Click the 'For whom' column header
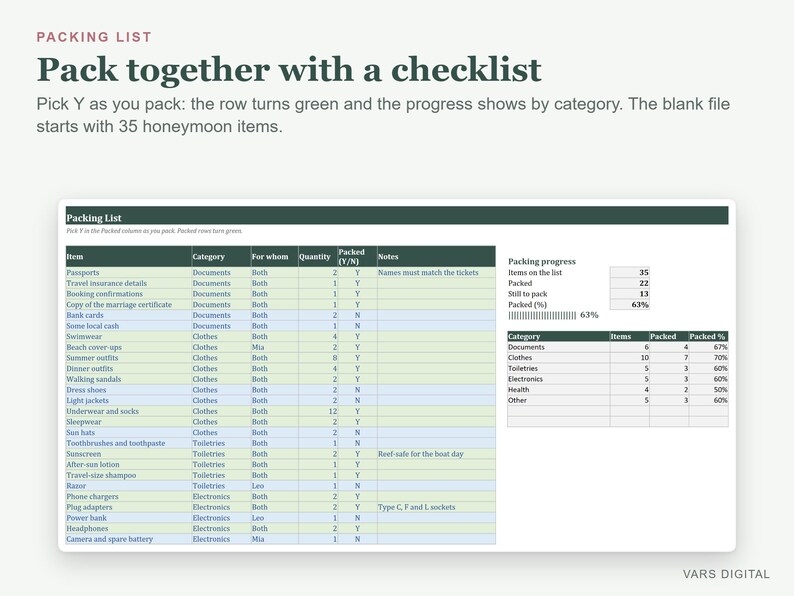Viewport: 794px width, 596px height. pos(274,257)
